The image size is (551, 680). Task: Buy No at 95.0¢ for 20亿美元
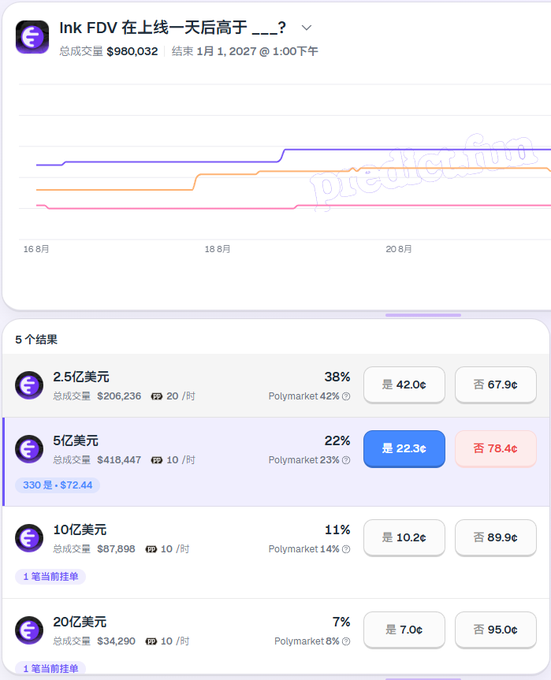[x=496, y=630]
